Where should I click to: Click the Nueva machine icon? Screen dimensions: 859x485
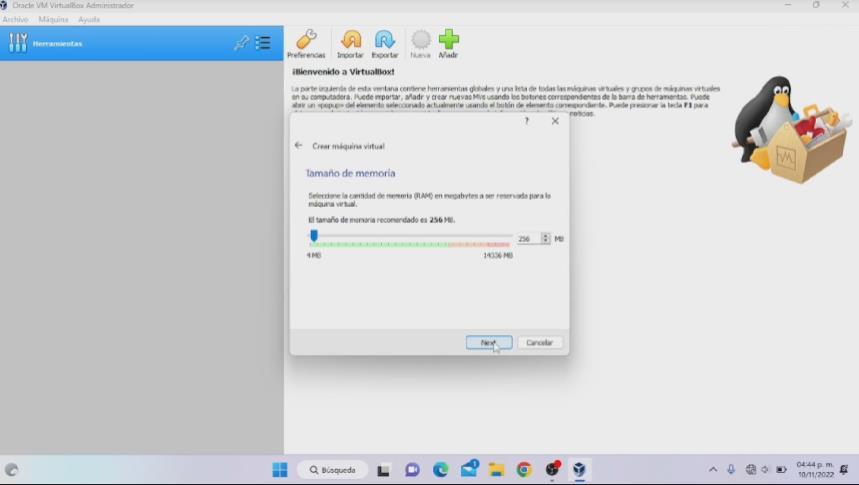point(420,44)
